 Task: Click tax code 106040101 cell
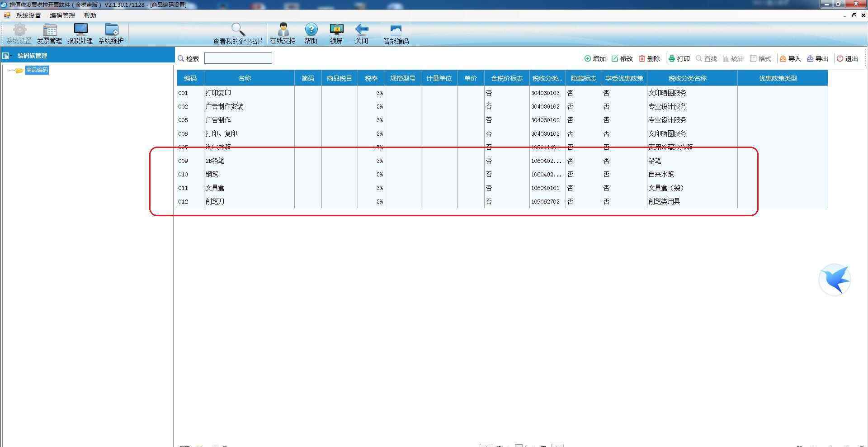[x=547, y=188]
